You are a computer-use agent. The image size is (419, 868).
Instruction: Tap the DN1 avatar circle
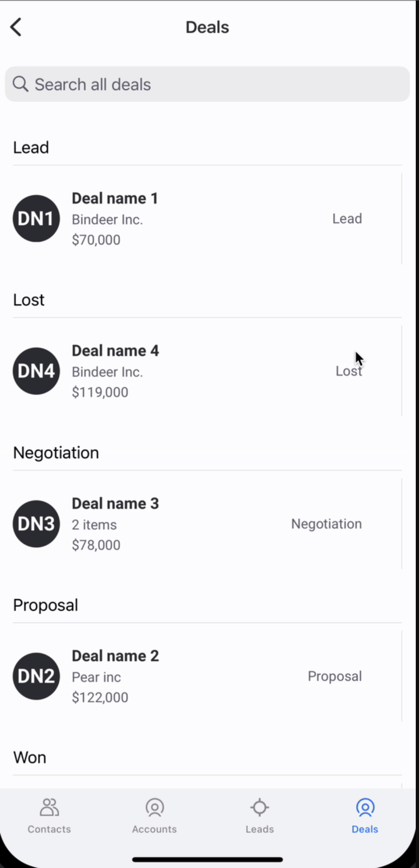(36, 218)
